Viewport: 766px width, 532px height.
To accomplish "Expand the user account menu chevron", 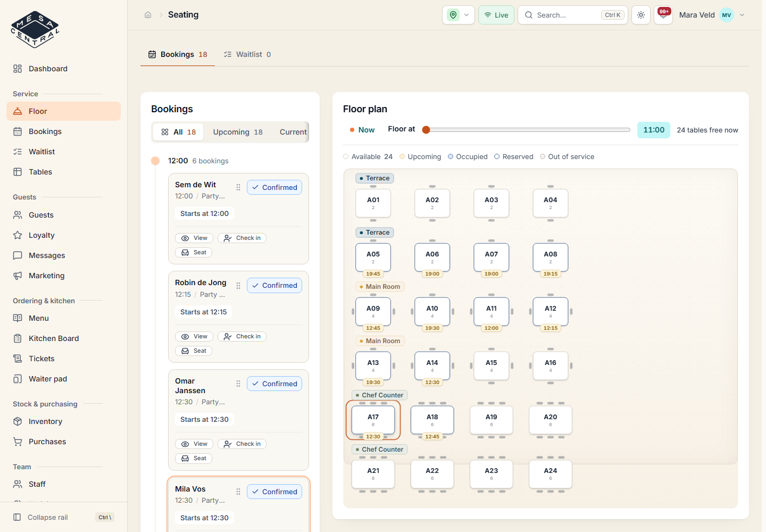I will click(x=742, y=15).
